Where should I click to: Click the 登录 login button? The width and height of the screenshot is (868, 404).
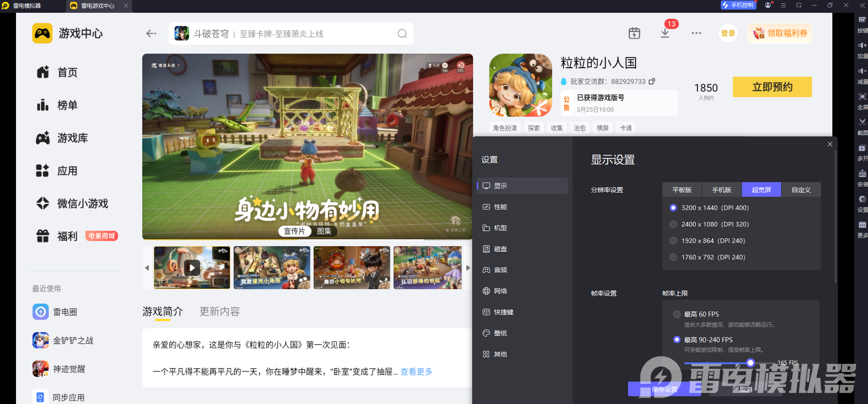pos(728,33)
